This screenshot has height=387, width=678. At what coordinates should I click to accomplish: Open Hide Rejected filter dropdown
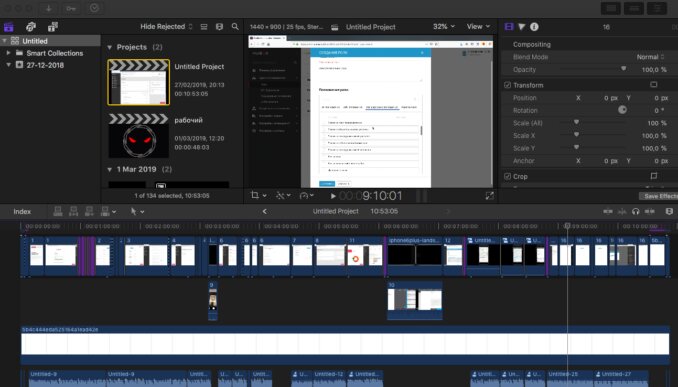(166, 27)
